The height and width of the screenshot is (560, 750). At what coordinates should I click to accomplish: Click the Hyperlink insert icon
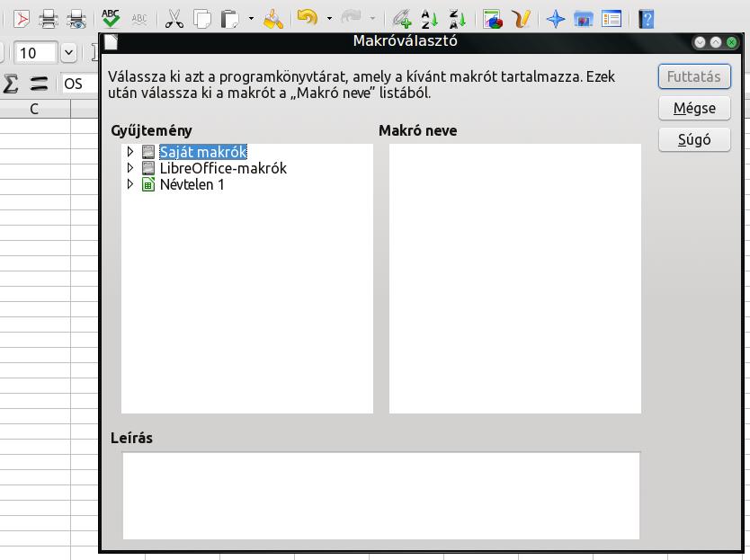402,19
